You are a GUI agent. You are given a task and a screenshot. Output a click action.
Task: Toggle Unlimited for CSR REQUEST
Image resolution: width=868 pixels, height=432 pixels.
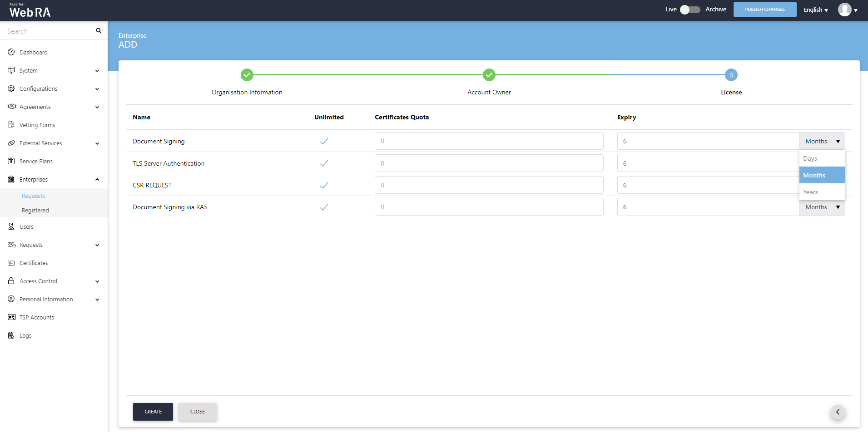[x=324, y=185]
